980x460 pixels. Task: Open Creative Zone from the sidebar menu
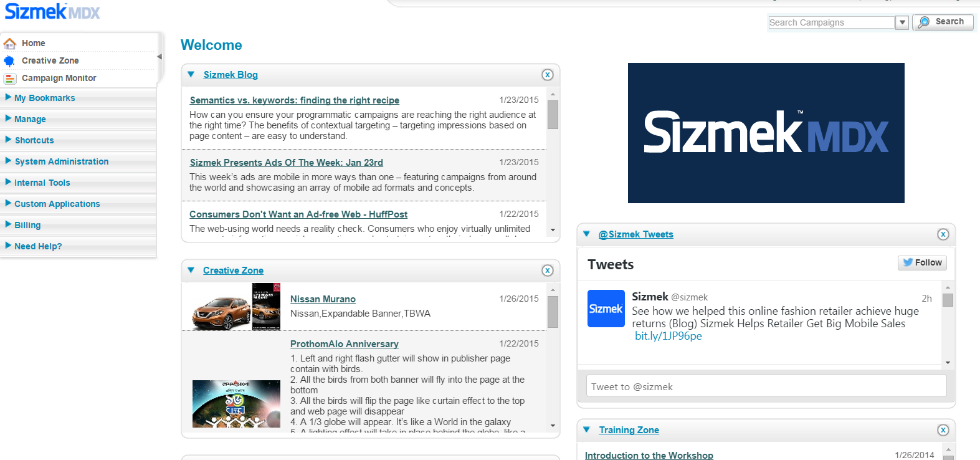(x=50, y=60)
